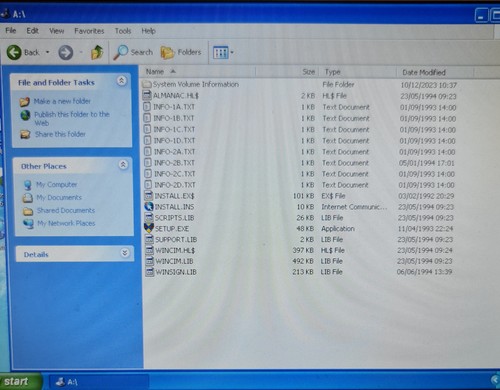
Task: Select the ALMANAC.HL$ file icon
Action: (x=147, y=95)
